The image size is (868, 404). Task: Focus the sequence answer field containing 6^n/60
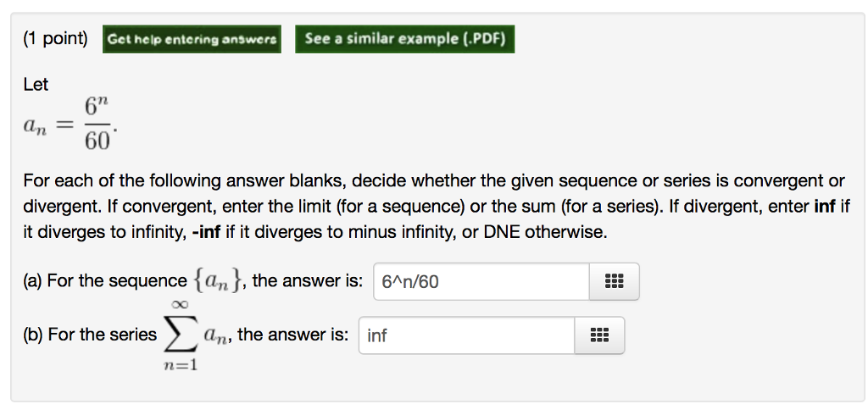[x=480, y=281]
